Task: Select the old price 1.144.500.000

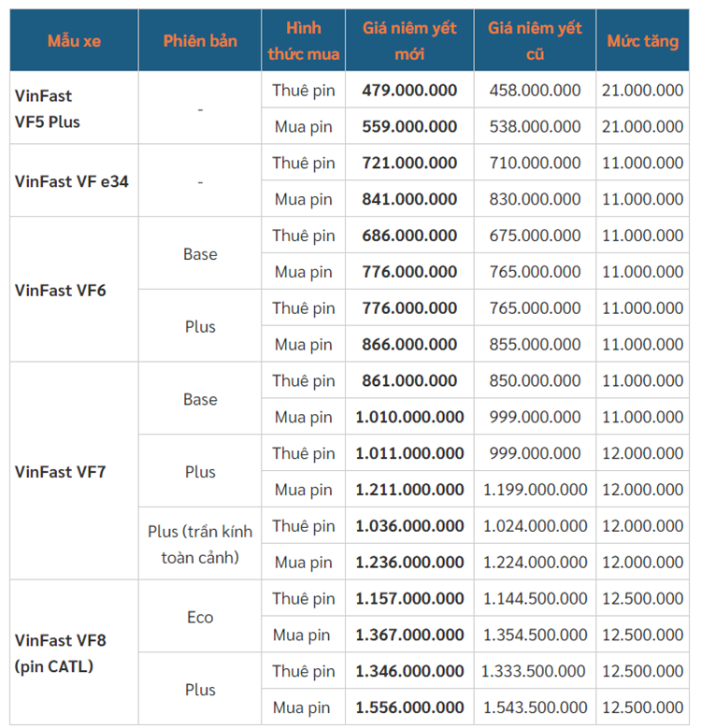Action: [535, 598]
